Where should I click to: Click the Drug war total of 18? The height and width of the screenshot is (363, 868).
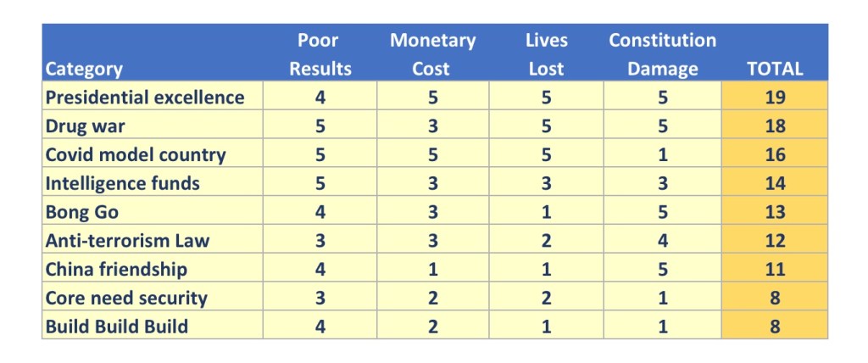[774, 126]
